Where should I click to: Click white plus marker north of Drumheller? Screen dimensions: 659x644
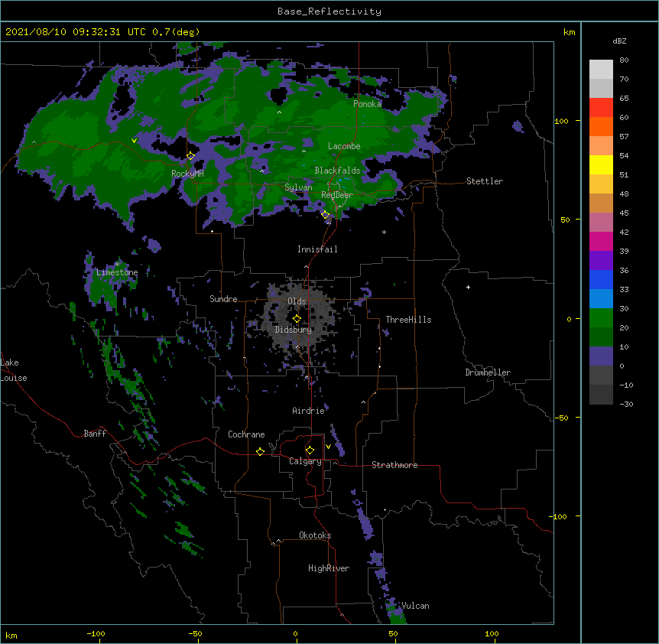tap(468, 287)
